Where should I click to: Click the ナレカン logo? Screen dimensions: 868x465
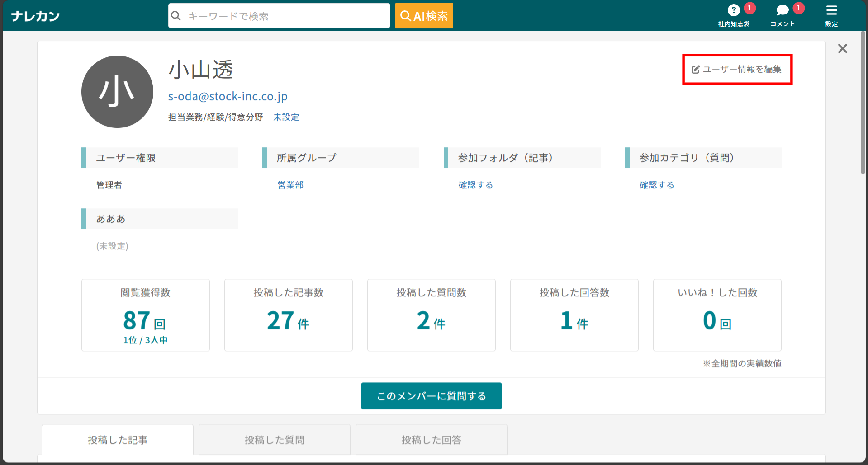coord(35,16)
